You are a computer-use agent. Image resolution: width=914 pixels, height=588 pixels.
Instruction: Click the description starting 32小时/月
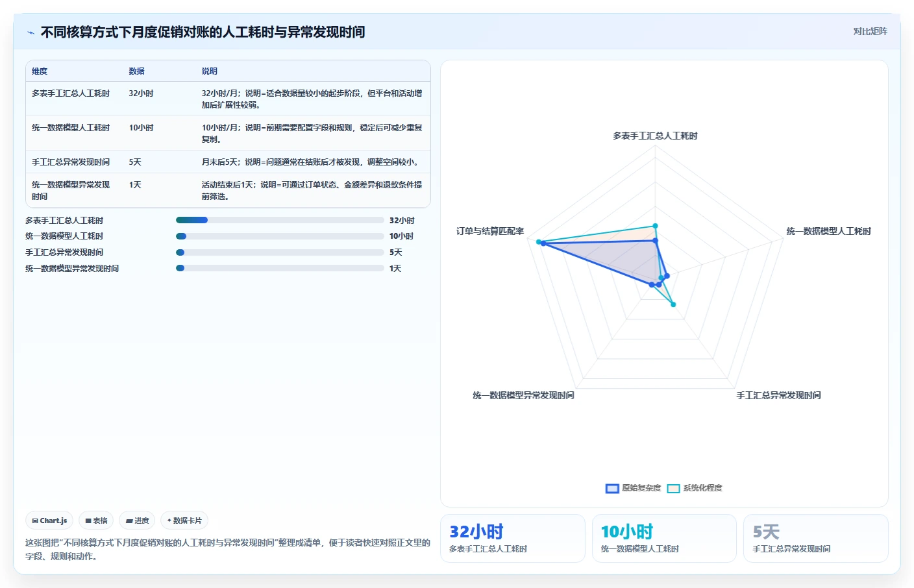coord(312,99)
